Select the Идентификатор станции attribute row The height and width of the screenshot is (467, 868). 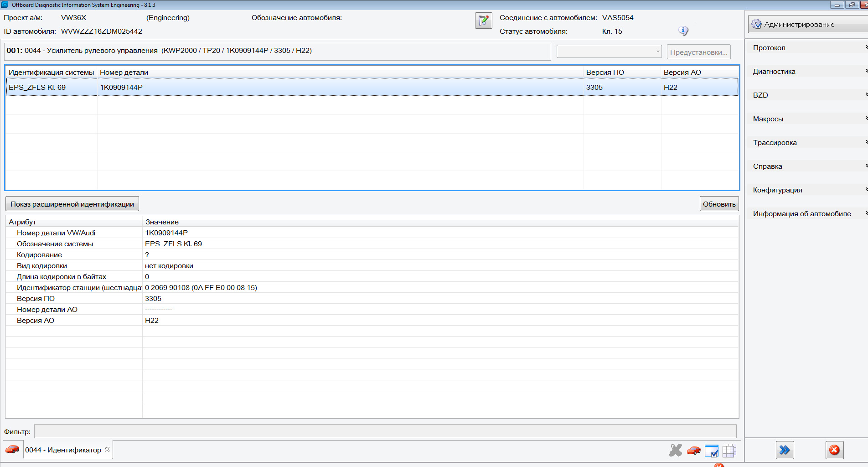tap(372, 288)
